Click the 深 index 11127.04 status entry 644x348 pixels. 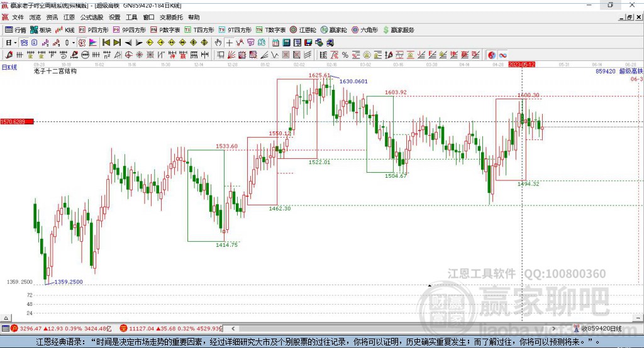pyautogui.click(x=171, y=329)
